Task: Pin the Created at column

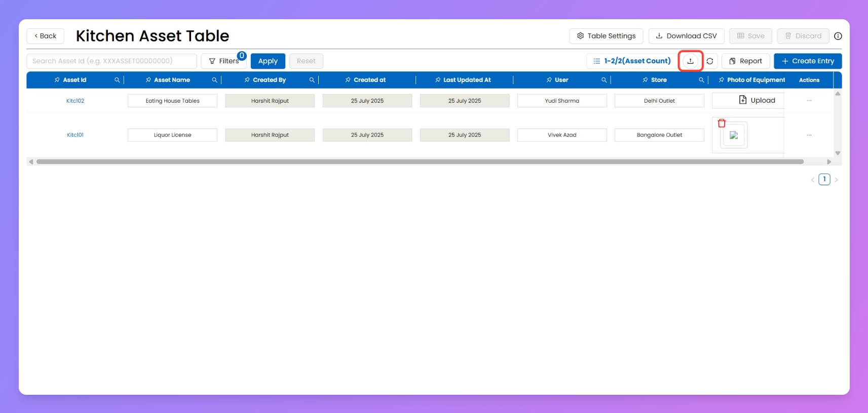Action: pyautogui.click(x=348, y=80)
